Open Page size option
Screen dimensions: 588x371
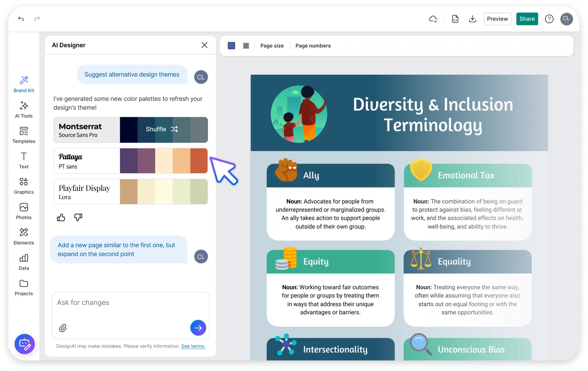point(272,46)
